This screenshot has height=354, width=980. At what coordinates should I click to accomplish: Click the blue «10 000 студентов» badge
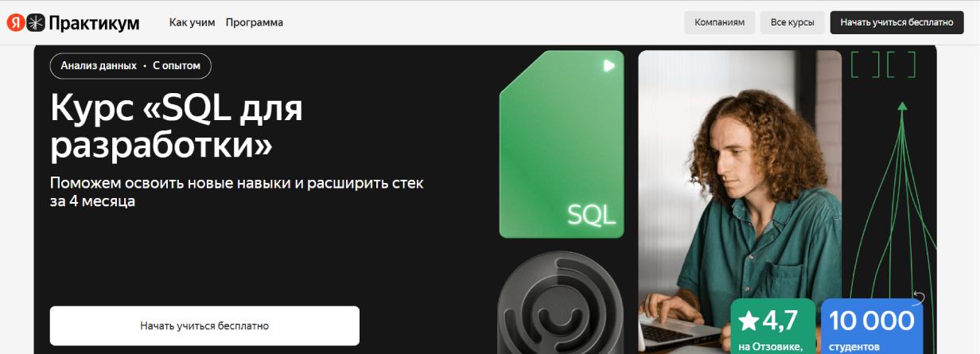(872, 326)
